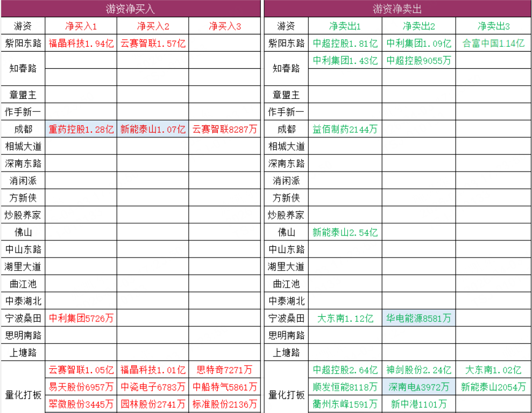This screenshot has width=532, height=413.
Task: Click the cell 新能泰山2.54亿
Action: click(345, 232)
